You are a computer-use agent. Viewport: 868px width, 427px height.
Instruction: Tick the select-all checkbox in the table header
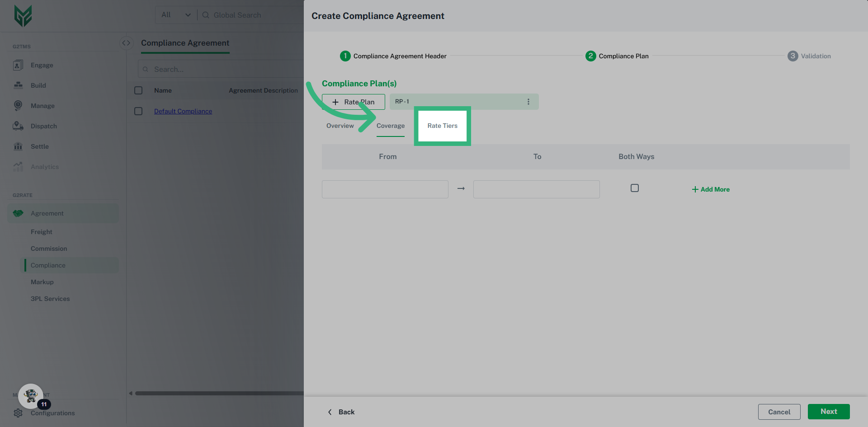click(x=138, y=90)
